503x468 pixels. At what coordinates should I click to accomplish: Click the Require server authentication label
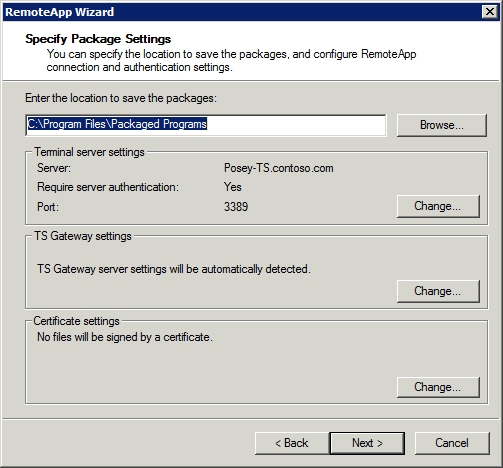click(x=108, y=187)
